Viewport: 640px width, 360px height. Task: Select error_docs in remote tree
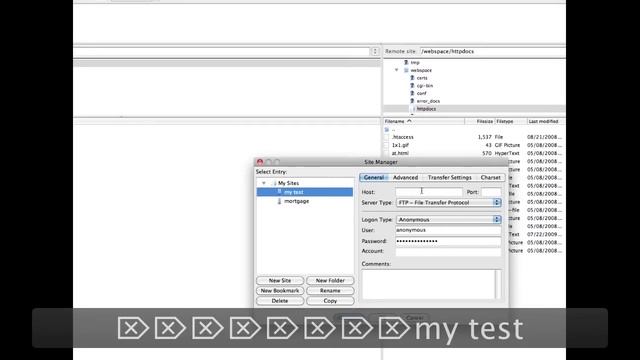(428, 101)
